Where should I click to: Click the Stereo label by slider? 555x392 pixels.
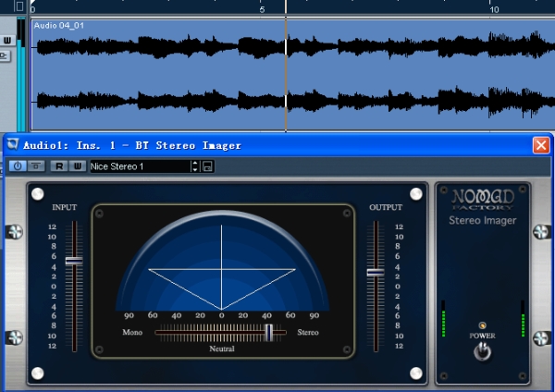308,332
